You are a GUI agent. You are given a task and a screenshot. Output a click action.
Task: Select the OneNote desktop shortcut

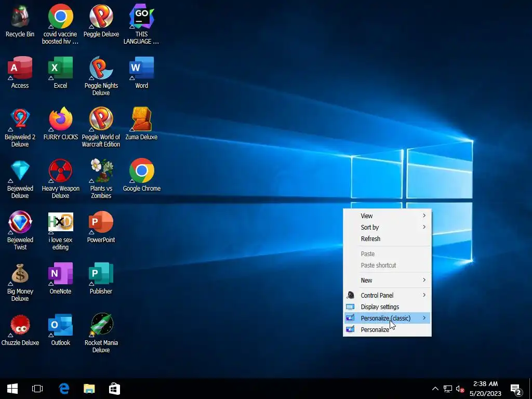[x=60, y=278]
